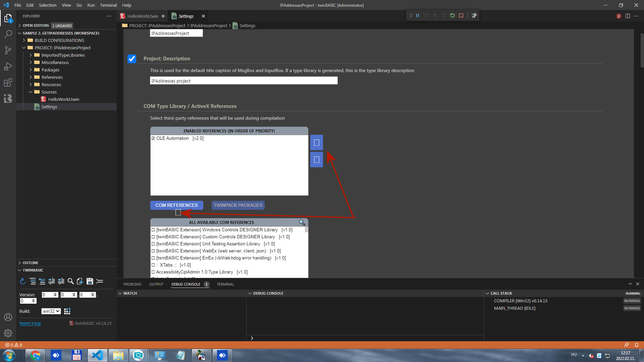Uncheck the OLE Automation reference
Screen dimensions: 644x362
coord(153,138)
